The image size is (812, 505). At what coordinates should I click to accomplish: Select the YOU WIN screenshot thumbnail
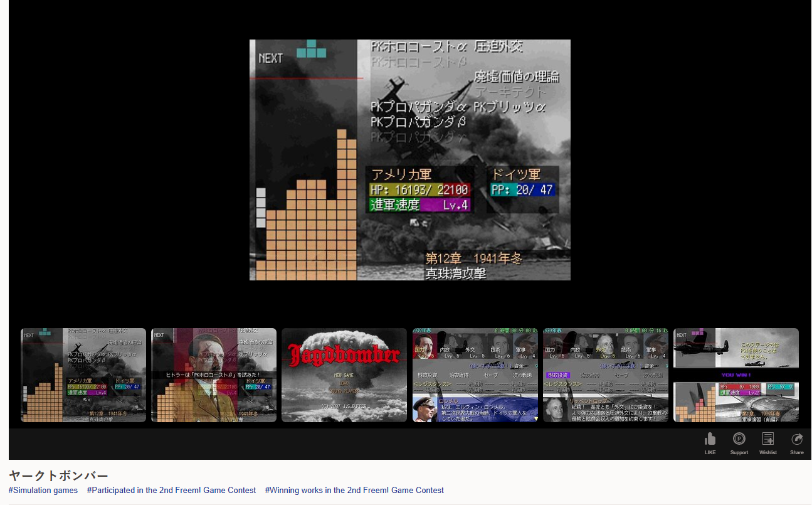point(736,375)
